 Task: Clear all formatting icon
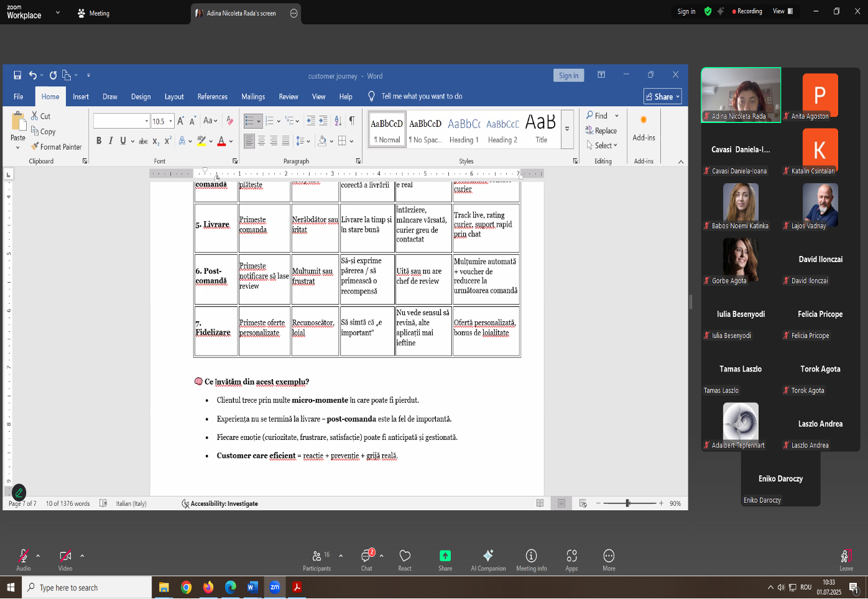click(x=230, y=121)
